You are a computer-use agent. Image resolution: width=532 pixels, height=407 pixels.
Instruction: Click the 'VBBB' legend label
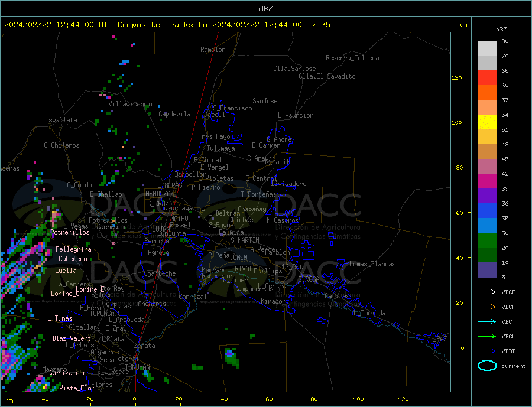[508, 351]
